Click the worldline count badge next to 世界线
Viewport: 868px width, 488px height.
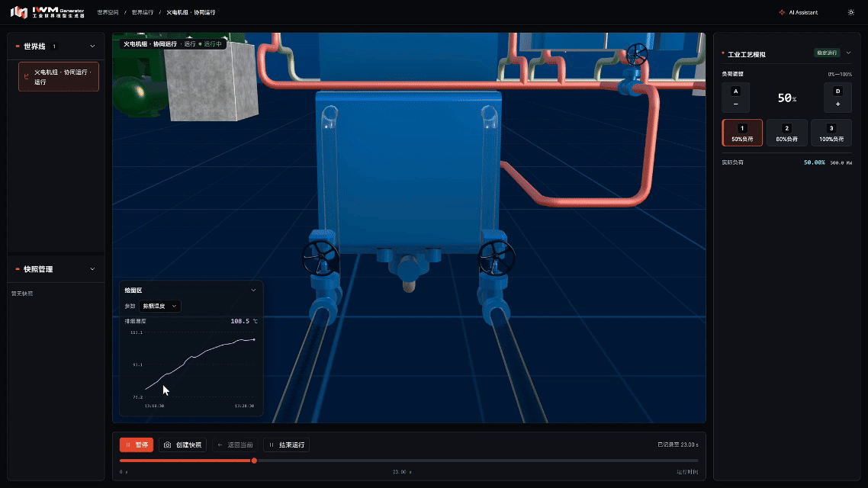[x=53, y=47]
